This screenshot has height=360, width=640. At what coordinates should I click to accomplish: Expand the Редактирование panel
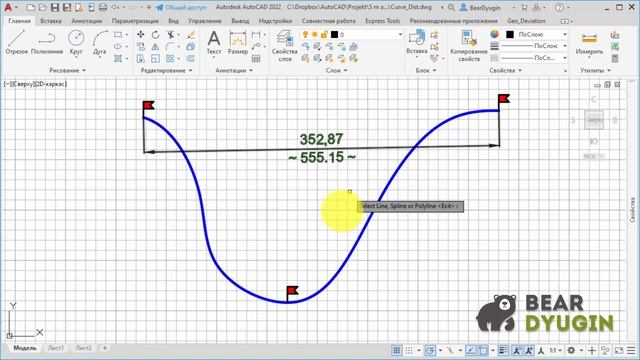(167, 70)
